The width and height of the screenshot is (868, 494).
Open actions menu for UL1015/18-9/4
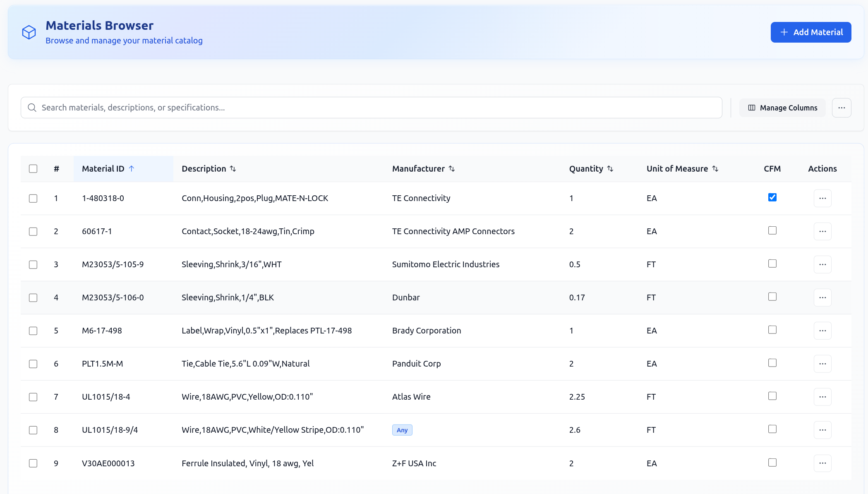tap(822, 430)
